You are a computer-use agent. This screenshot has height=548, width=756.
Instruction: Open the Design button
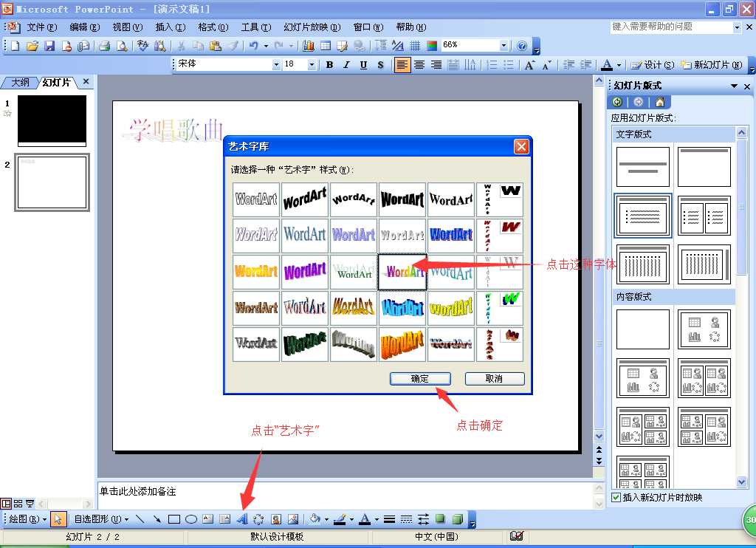(x=652, y=65)
